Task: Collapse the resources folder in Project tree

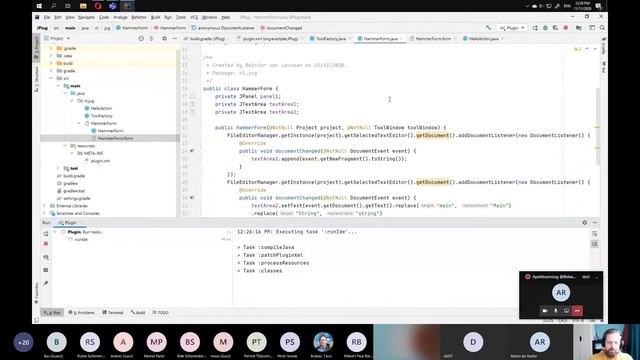Action: coord(65,146)
